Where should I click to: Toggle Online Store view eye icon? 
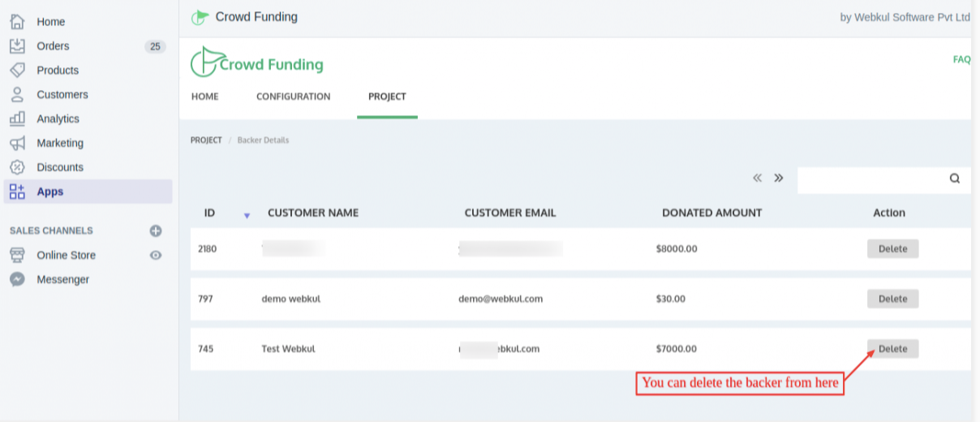click(156, 255)
